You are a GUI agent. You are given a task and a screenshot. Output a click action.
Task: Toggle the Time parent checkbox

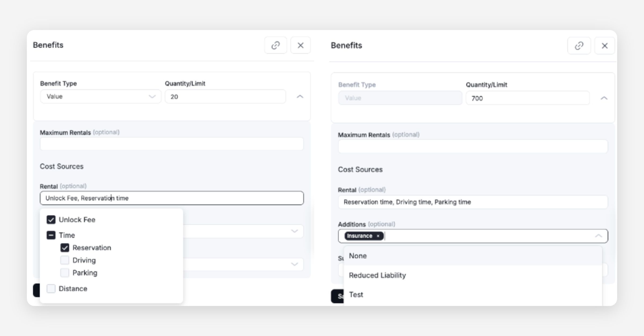click(51, 235)
